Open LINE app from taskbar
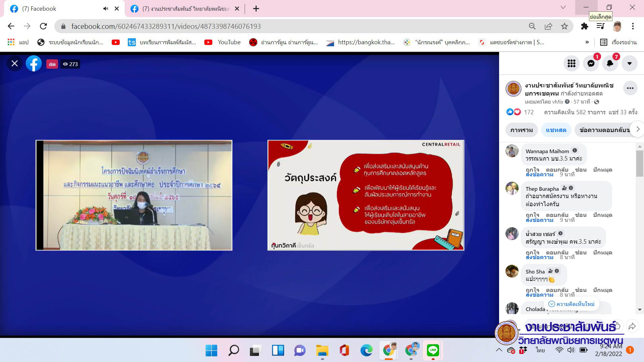 point(433,351)
